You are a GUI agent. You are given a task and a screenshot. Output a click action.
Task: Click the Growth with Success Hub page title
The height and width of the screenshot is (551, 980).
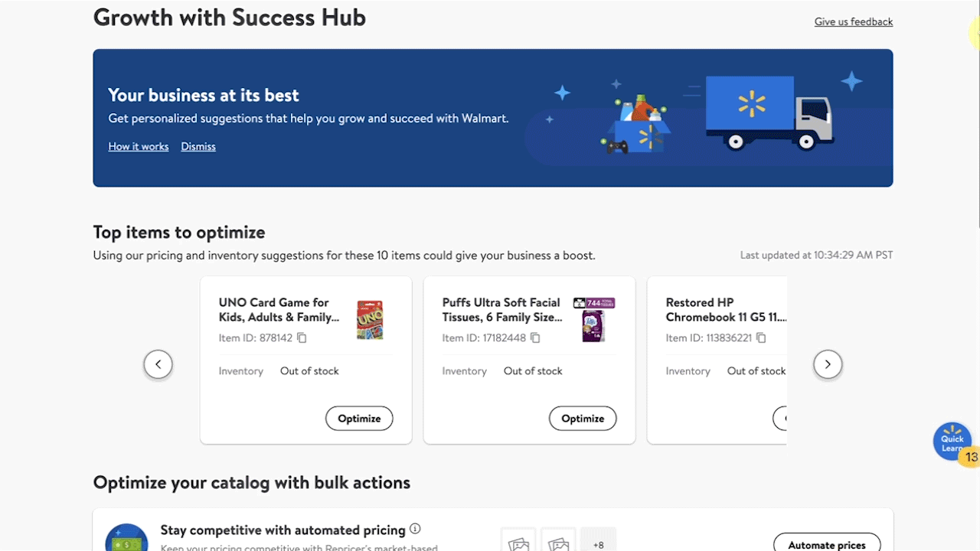(x=230, y=17)
